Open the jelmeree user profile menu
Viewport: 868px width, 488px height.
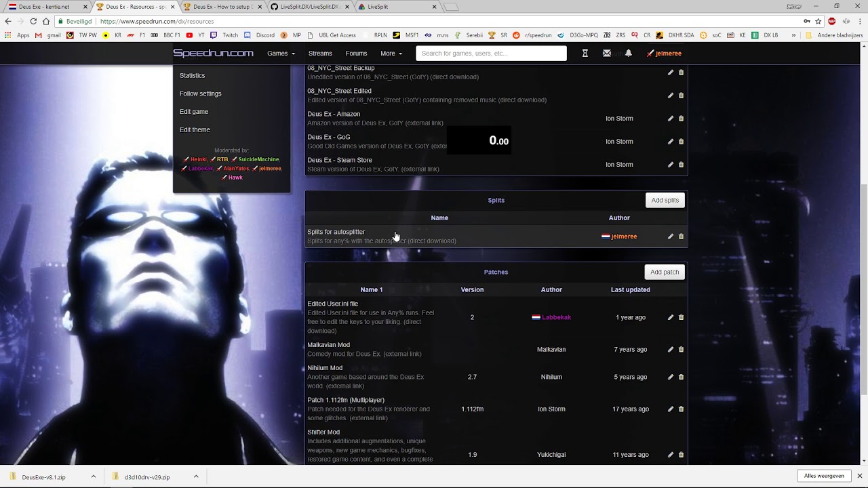pyautogui.click(x=664, y=54)
